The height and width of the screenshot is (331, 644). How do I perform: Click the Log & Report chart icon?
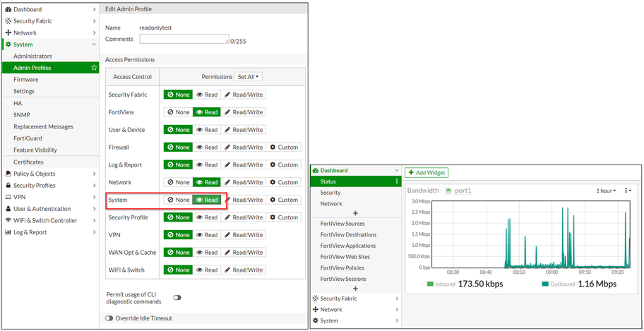click(8, 232)
